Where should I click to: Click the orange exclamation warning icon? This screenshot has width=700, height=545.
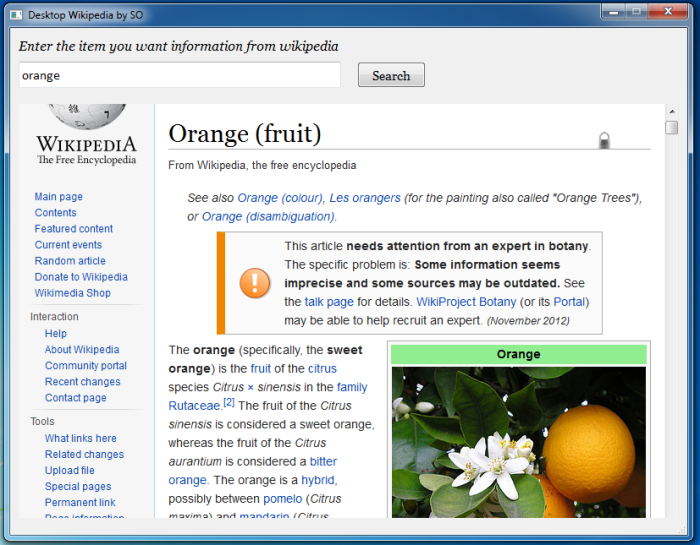[255, 283]
